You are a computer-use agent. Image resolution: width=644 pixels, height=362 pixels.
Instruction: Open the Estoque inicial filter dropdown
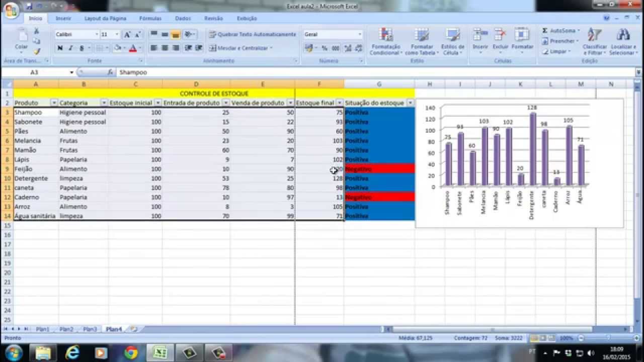(x=157, y=103)
